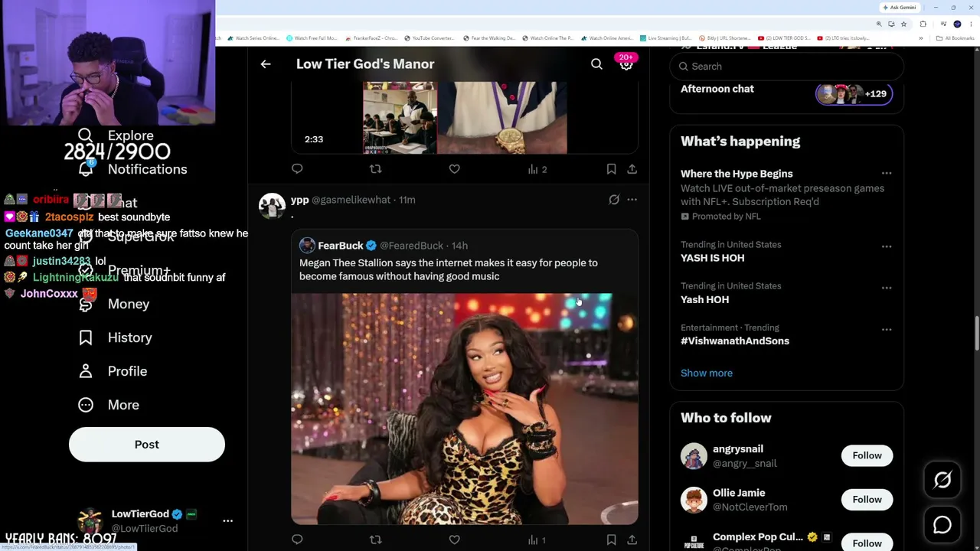Open Money in the sidebar

[113, 304]
